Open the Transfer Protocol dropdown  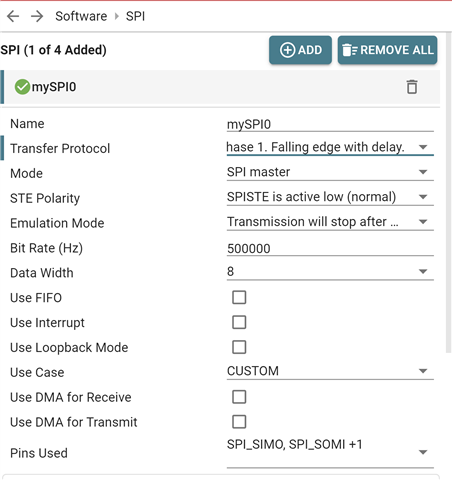pyautogui.click(x=330, y=147)
